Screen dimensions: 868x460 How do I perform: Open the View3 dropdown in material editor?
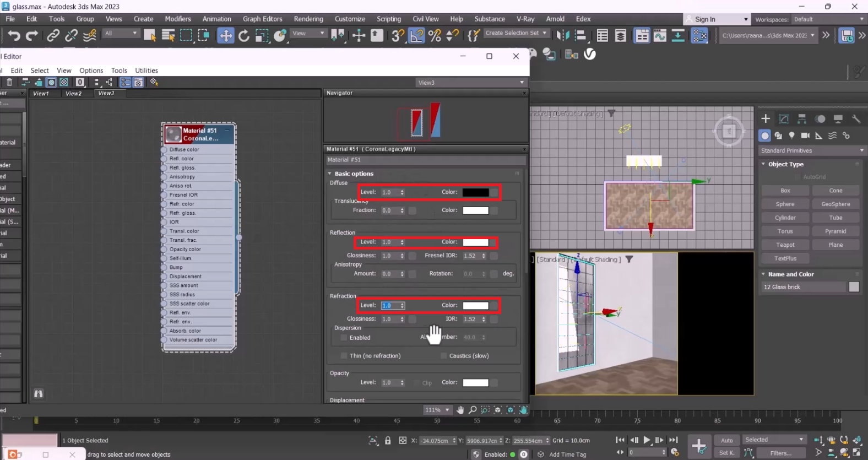(470, 83)
